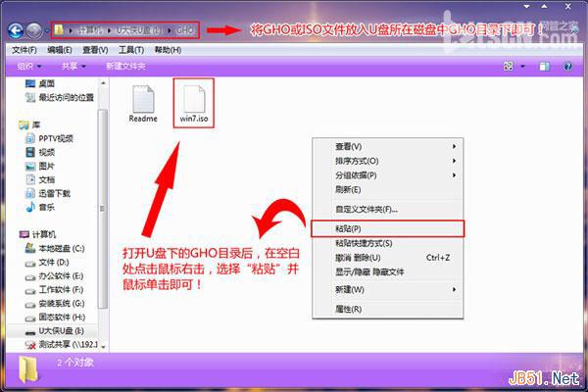The width and height of the screenshot is (588, 392).
Task: Open 文件 (D:) drive
Action: pos(47,263)
